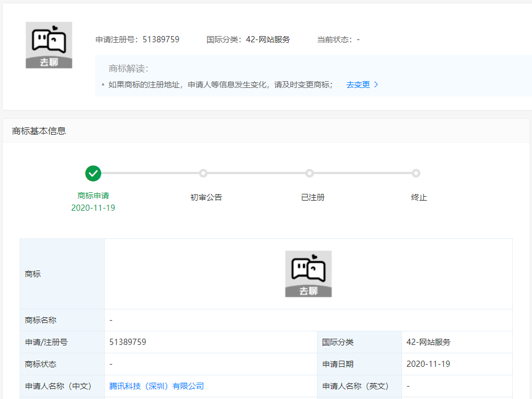The height and width of the screenshot is (399, 532).
Task: Click the 终止 step label
Action: pos(419,197)
